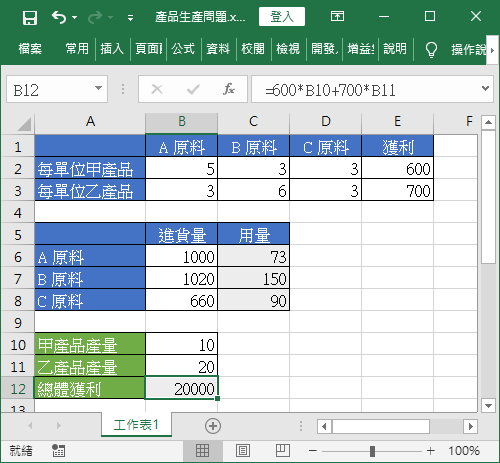
Task: Select column D header
Action: point(326,122)
